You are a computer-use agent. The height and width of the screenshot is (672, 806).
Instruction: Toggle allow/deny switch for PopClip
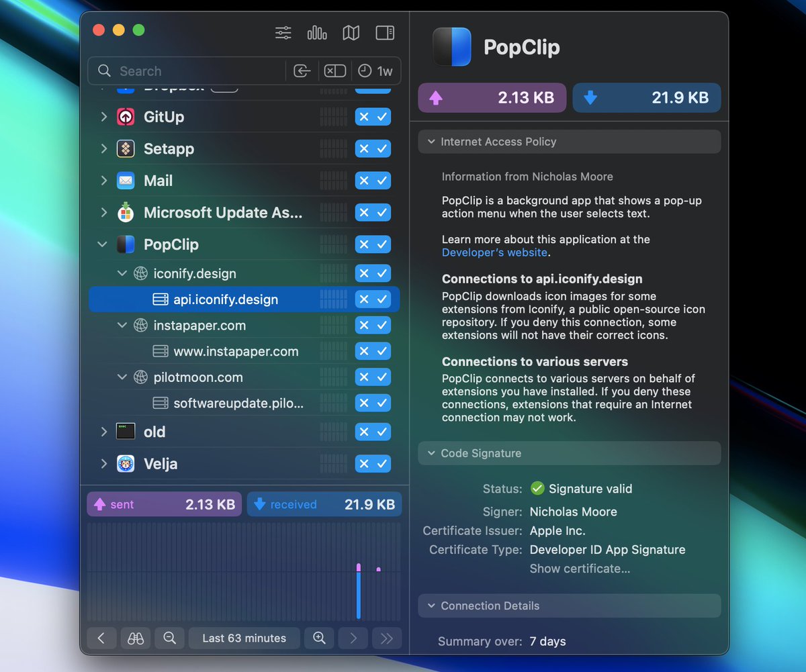(373, 244)
